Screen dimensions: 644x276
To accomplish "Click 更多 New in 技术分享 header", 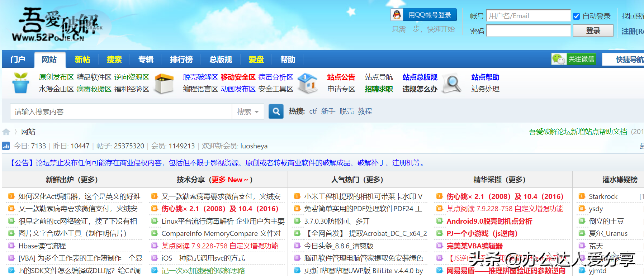I will (x=230, y=180).
